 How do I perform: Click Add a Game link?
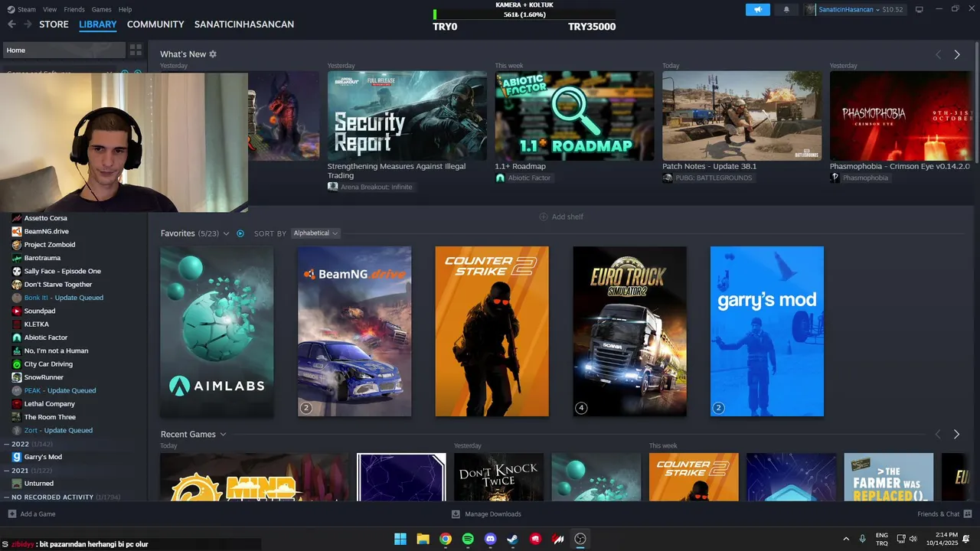pyautogui.click(x=38, y=514)
